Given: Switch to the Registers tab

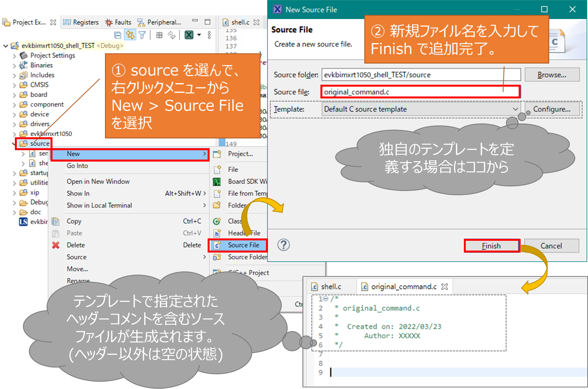Looking at the screenshot, I should (x=81, y=22).
